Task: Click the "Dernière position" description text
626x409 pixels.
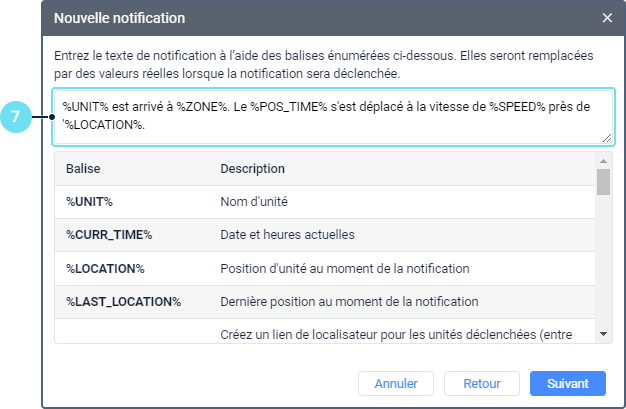Action: pyautogui.click(x=349, y=301)
